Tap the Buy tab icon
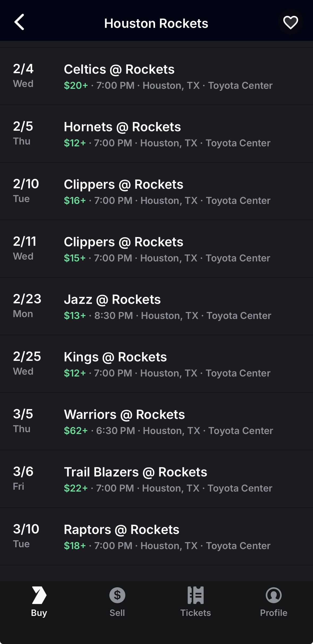 [x=39, y=595]
